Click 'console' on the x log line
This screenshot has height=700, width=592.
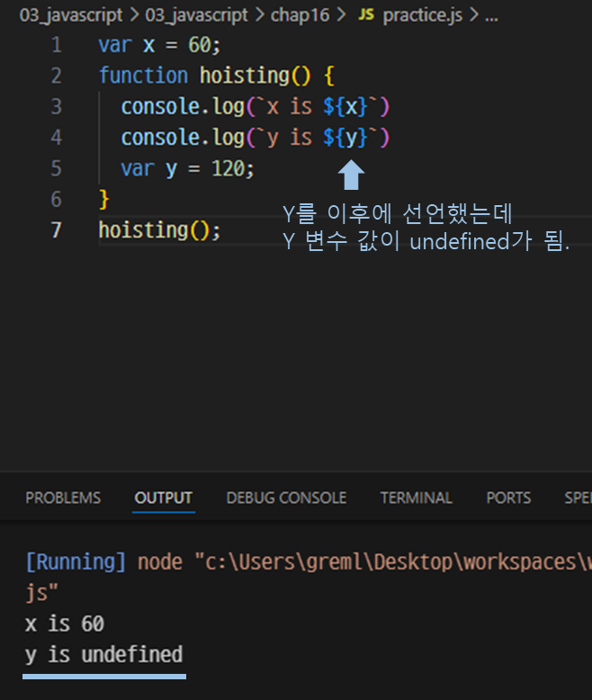click(x=160, y=107)
